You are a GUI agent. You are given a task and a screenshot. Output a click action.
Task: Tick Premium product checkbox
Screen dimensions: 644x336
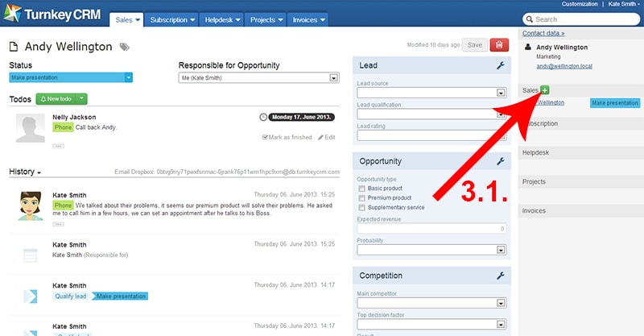pos(361,198)
